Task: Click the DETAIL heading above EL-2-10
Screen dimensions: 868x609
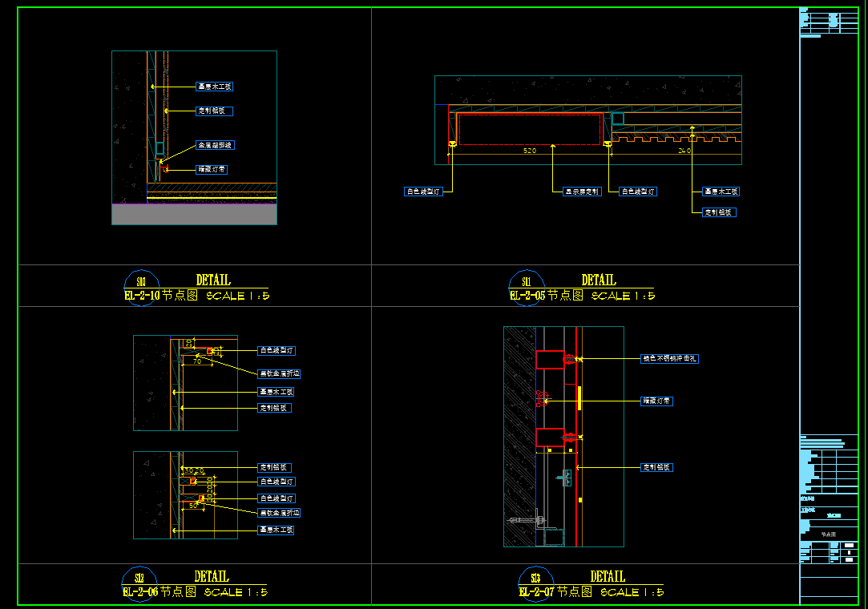Action: click(x=213, y=280)
